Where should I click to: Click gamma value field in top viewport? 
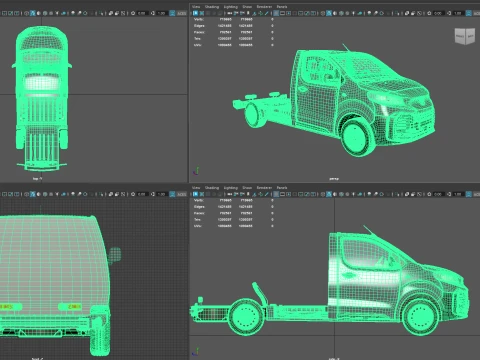click(x=162, y=13)
